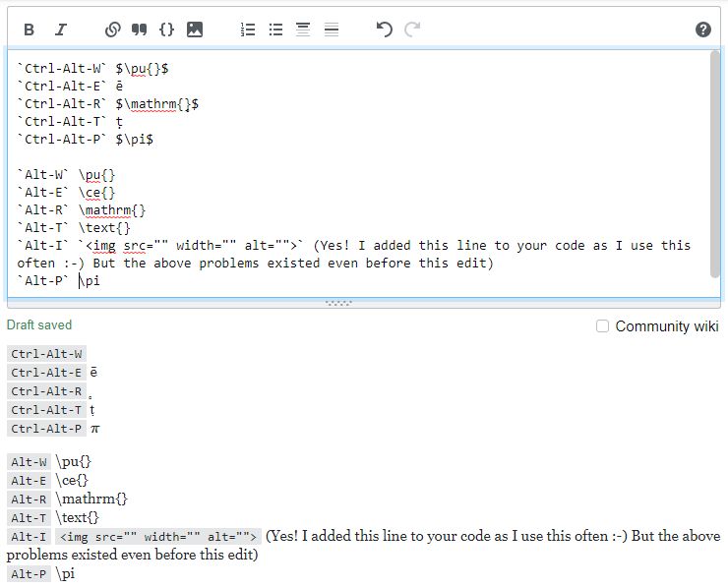Add a blockquote with the quote icon
728x588 pixels.
point(140,29)
